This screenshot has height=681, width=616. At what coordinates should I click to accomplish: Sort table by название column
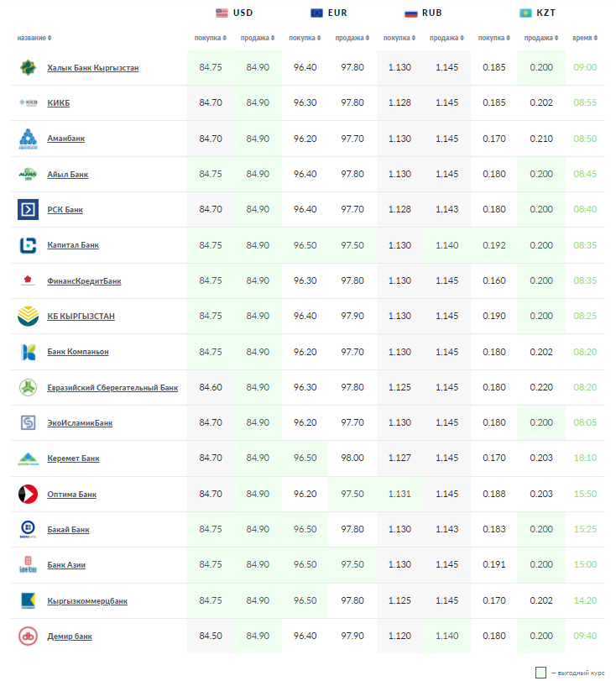34,38
